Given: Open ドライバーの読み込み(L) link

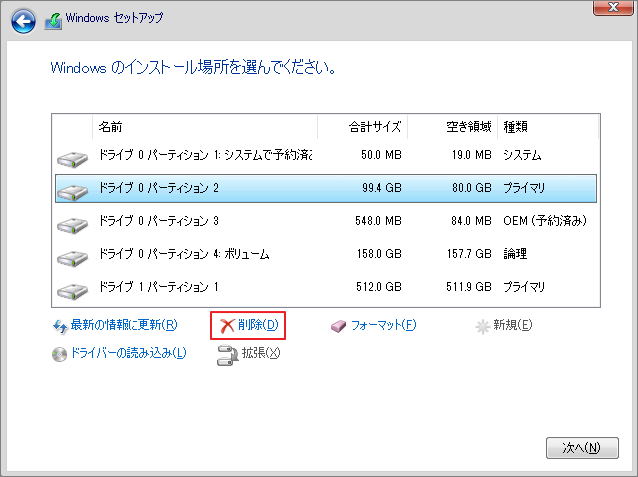Looking at the screenshot, I should [x=129, y=353].
